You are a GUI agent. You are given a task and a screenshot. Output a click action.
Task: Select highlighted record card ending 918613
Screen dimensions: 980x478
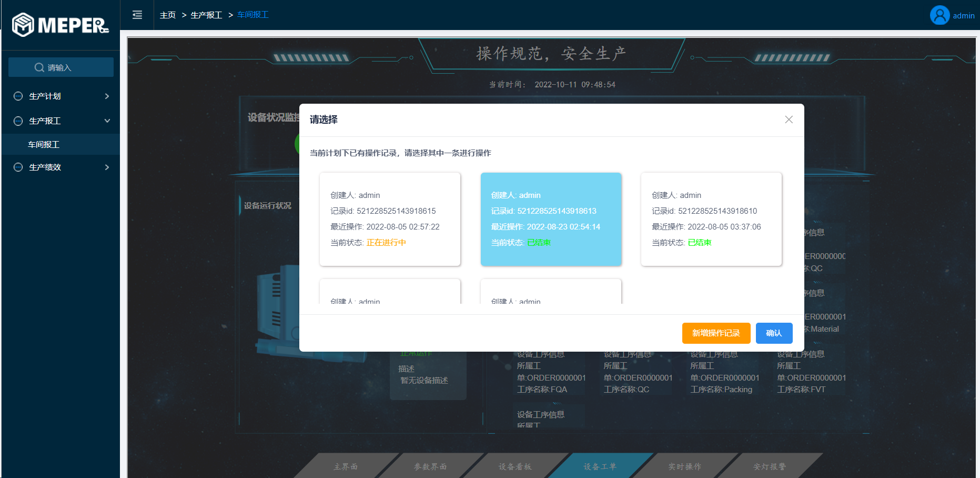[551, 219]
